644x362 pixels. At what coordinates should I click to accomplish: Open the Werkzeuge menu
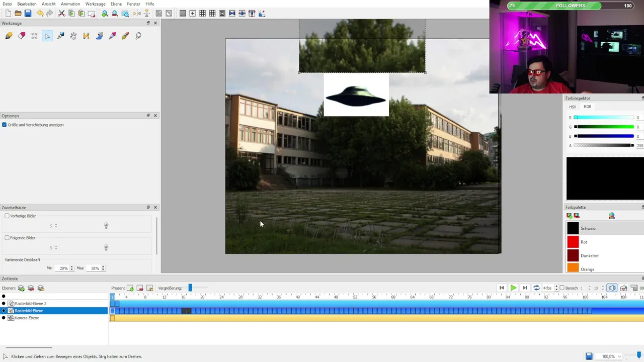pyautogui.click(x=96, y=4)
